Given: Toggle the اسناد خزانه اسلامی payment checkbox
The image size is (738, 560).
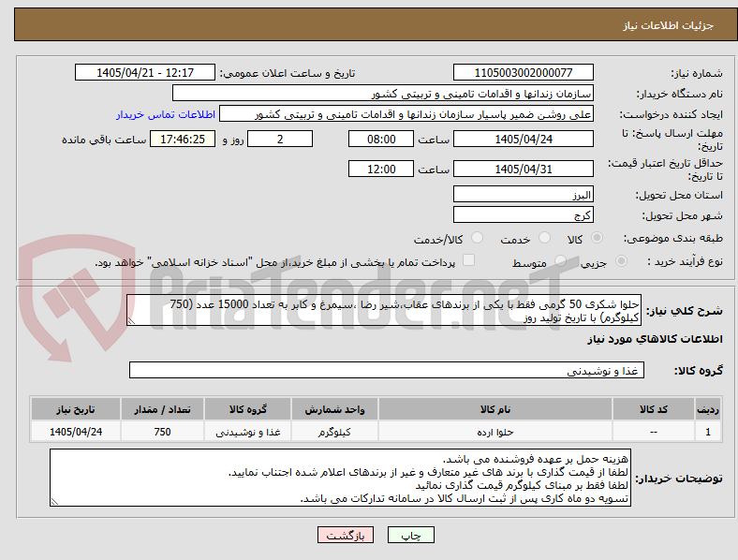Looking at the screenshot, I should [469, 260].
